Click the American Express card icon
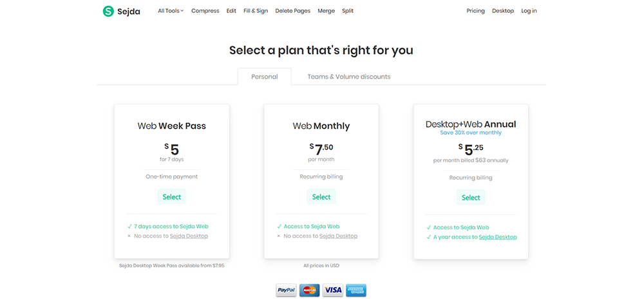Viewport: 644px width, 304px height. [x=356, y=290]
